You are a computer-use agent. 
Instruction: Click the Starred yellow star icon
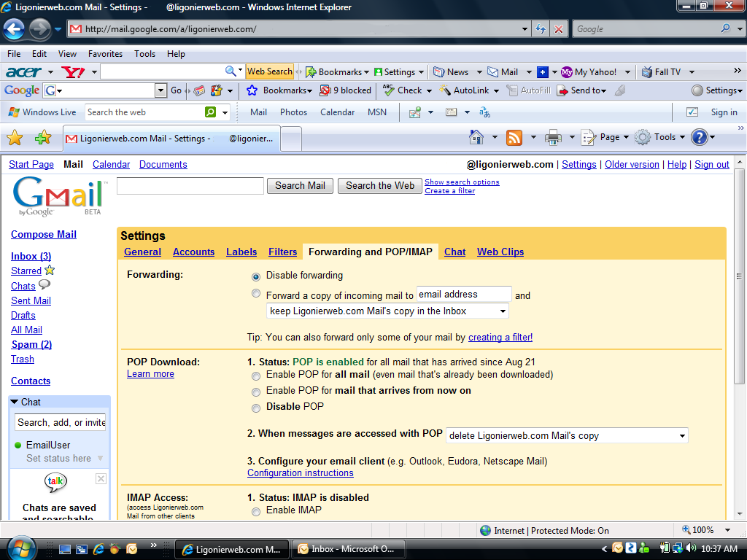point(50,270)
